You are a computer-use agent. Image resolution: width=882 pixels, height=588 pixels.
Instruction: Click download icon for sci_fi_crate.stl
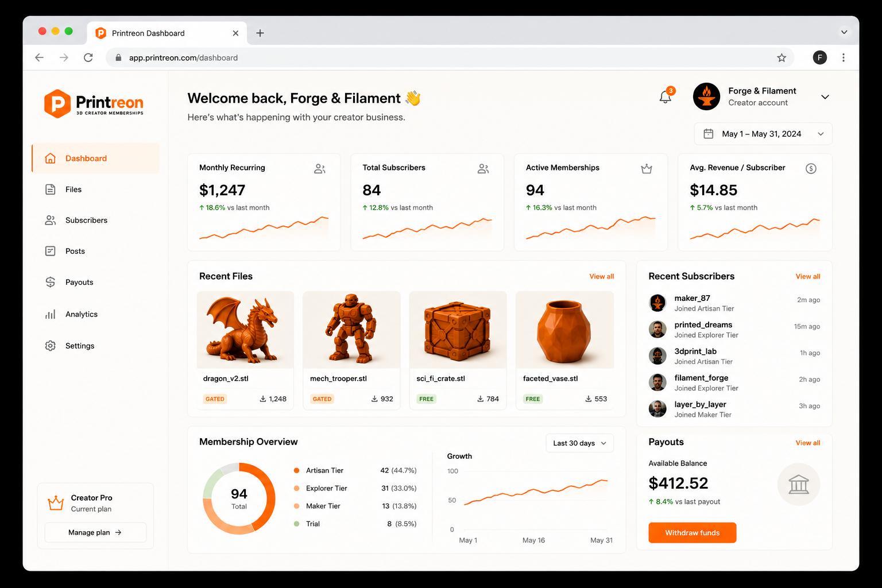[481, 399]
